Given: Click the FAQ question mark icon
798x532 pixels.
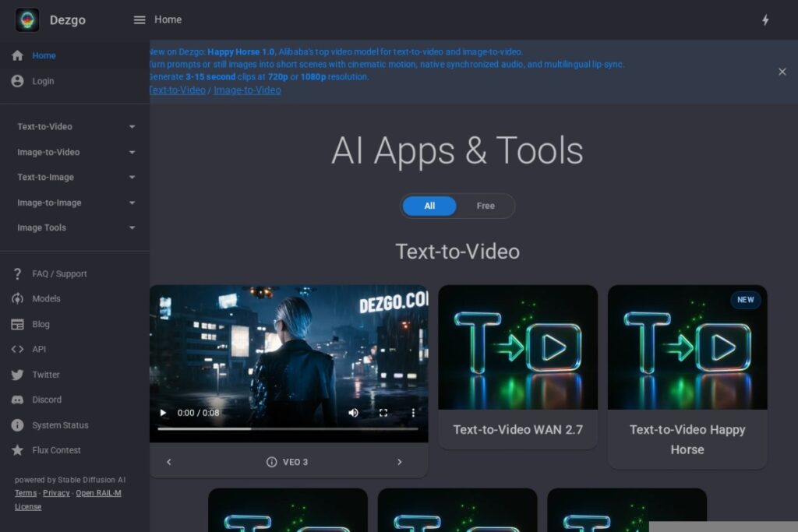Looking at the screenshot, I should [x=17, y=273].
